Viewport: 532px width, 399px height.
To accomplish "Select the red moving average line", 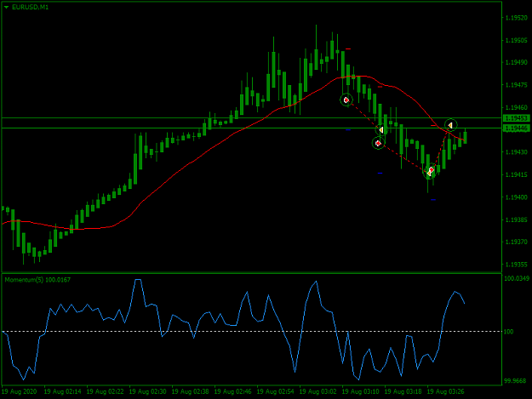I will [190, 162].
